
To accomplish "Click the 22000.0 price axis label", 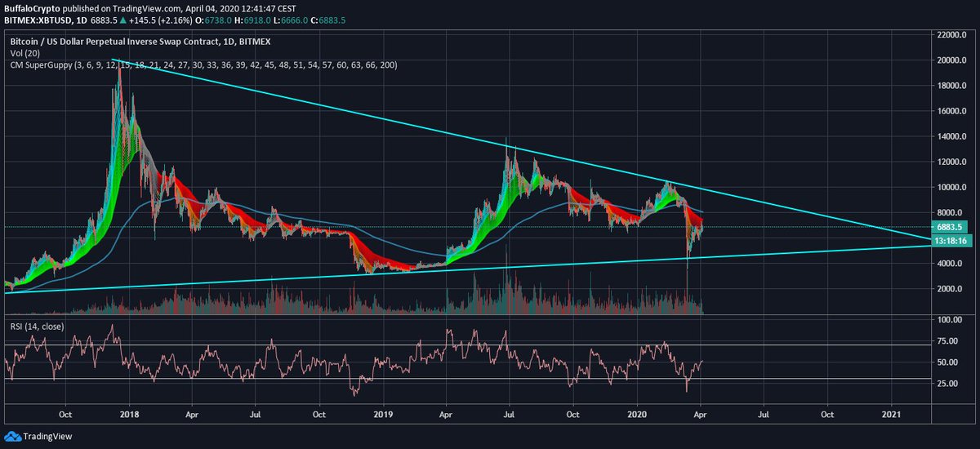I will 953,34.
